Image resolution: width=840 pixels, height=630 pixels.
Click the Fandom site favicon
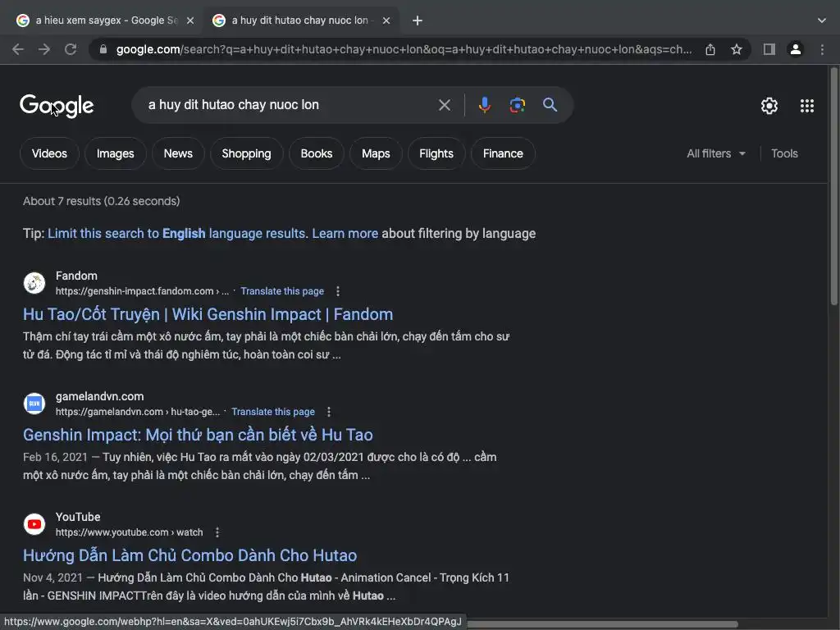[x=34, y=283]
